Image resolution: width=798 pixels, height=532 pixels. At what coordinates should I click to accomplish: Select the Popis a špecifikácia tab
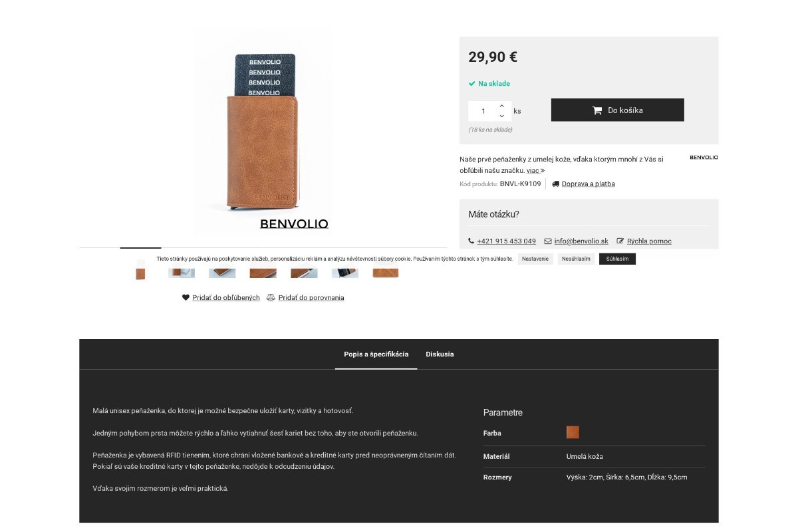376,354
